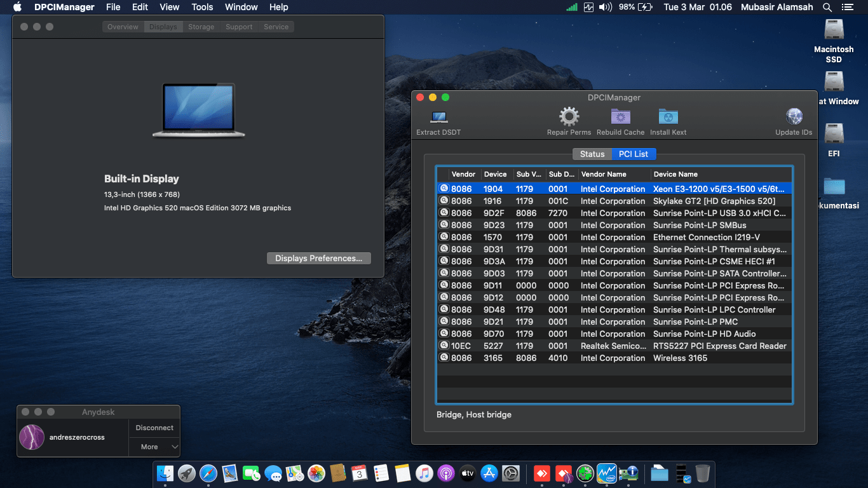868x488 pixels.
Task: Open Apple TV from the dock
Action: point(468,473)
